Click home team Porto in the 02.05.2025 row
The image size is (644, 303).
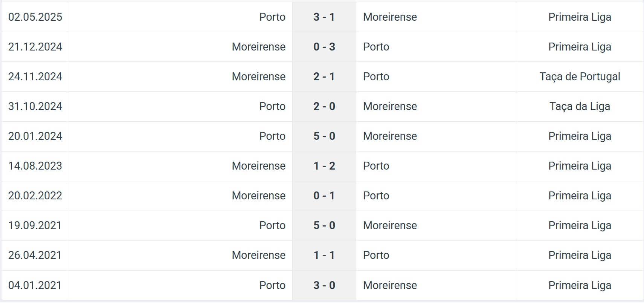[272, 17]
